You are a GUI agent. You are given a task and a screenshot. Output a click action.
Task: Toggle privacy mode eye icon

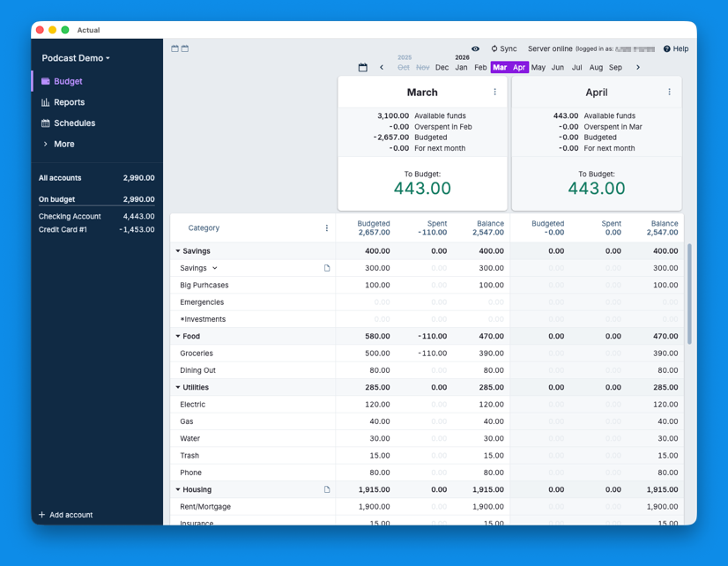coord(475,49)
